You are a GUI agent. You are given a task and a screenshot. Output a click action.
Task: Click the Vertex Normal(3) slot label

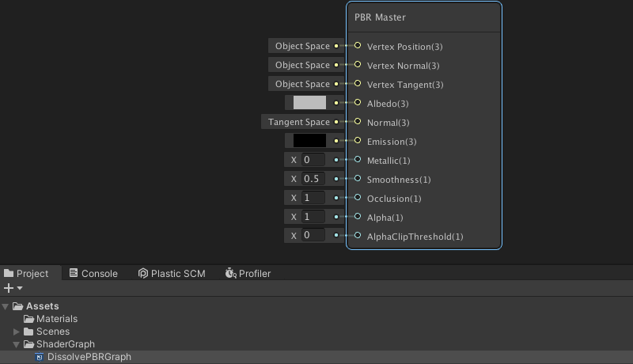[x=403, y=66]
